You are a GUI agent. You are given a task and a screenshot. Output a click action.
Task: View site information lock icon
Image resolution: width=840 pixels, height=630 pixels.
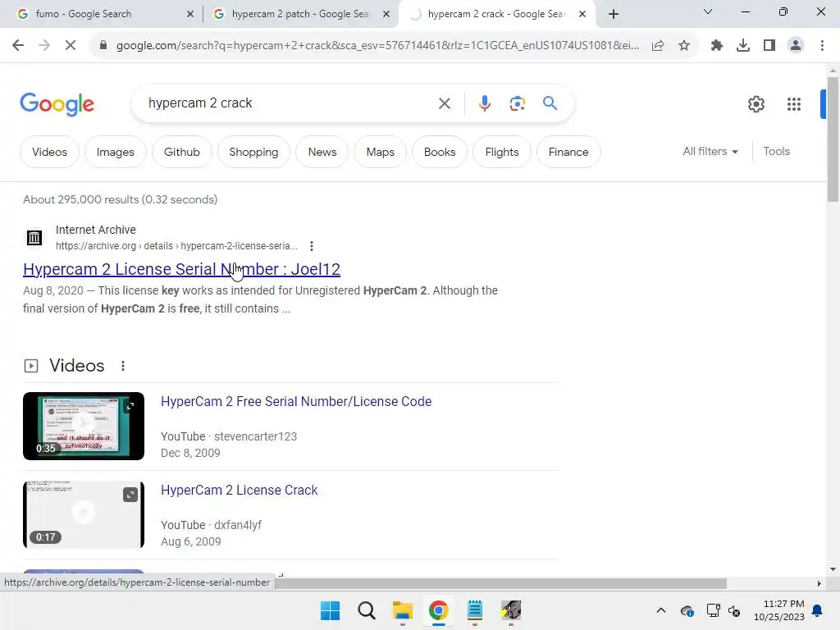point(103,46)
